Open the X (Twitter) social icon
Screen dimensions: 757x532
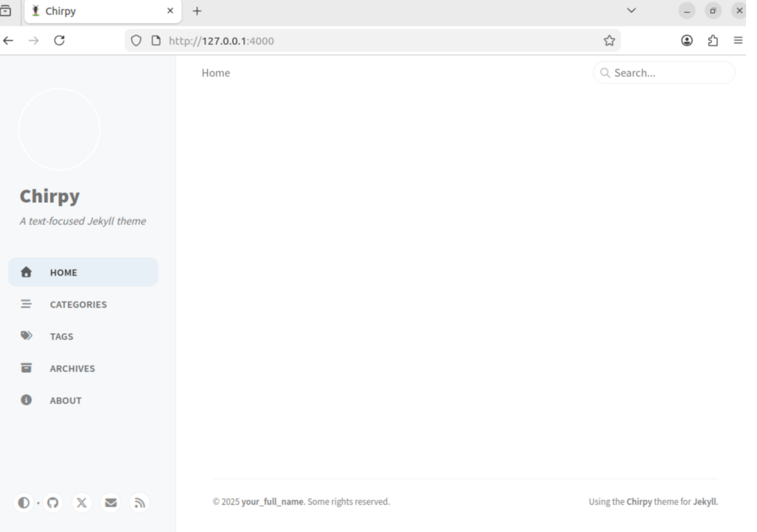(82, 503)
